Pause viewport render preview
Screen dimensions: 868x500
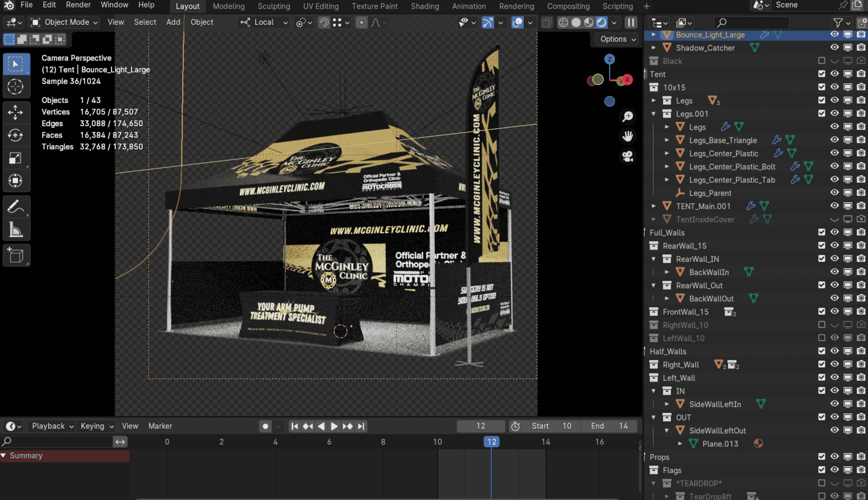click(x=631, y=22)
